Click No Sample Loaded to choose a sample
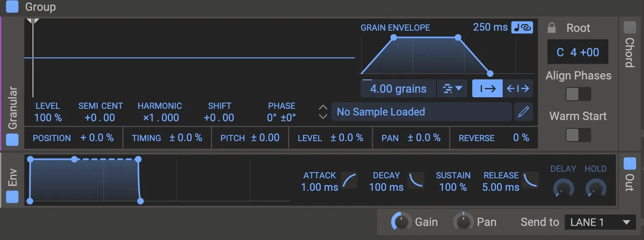 [x=421, y=112]
